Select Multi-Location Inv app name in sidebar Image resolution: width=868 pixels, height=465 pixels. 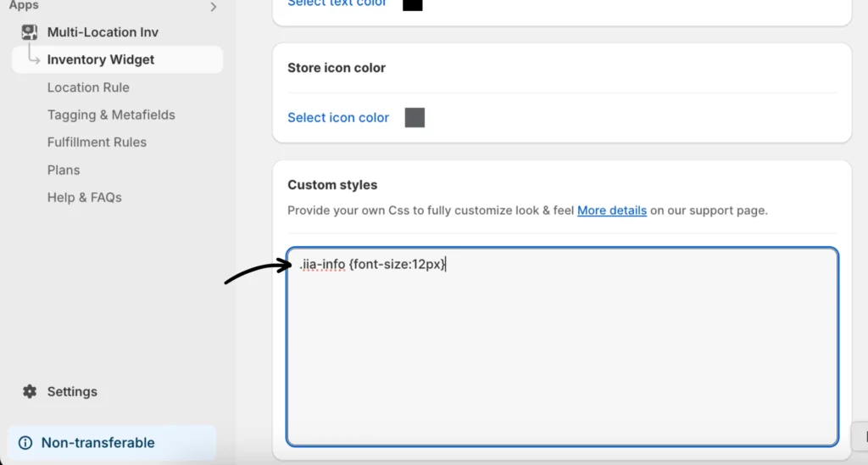click(x=103, y=32)
